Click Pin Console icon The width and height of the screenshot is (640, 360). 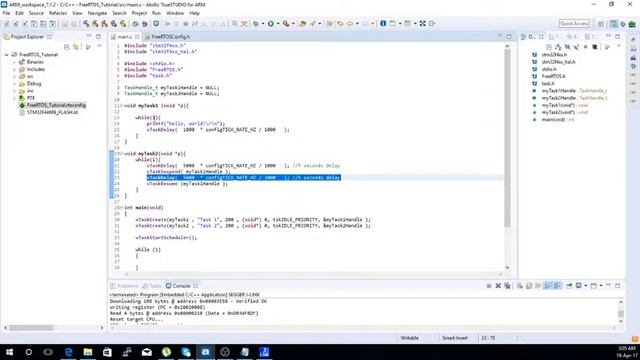569,286
